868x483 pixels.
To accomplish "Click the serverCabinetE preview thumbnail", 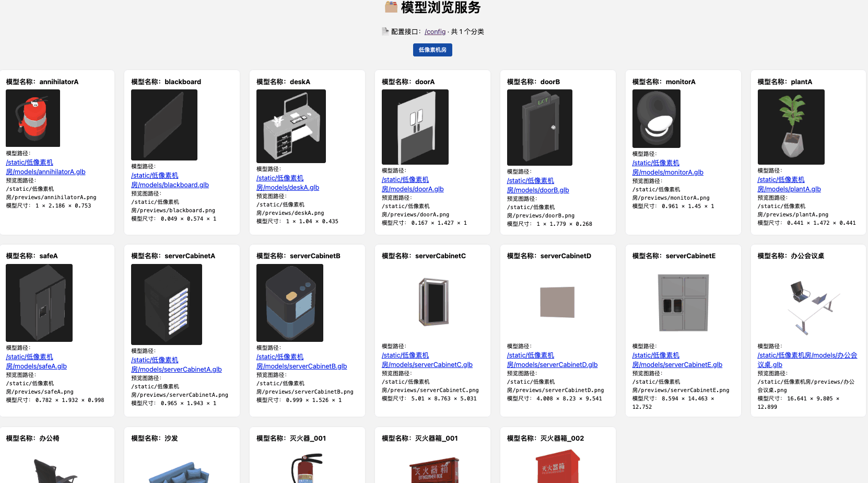I will [x=684, y=302].
